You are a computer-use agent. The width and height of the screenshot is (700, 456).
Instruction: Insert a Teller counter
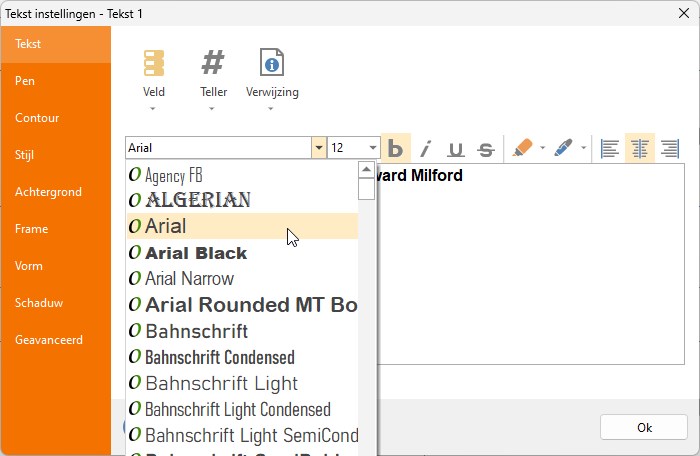pos(213,73)
